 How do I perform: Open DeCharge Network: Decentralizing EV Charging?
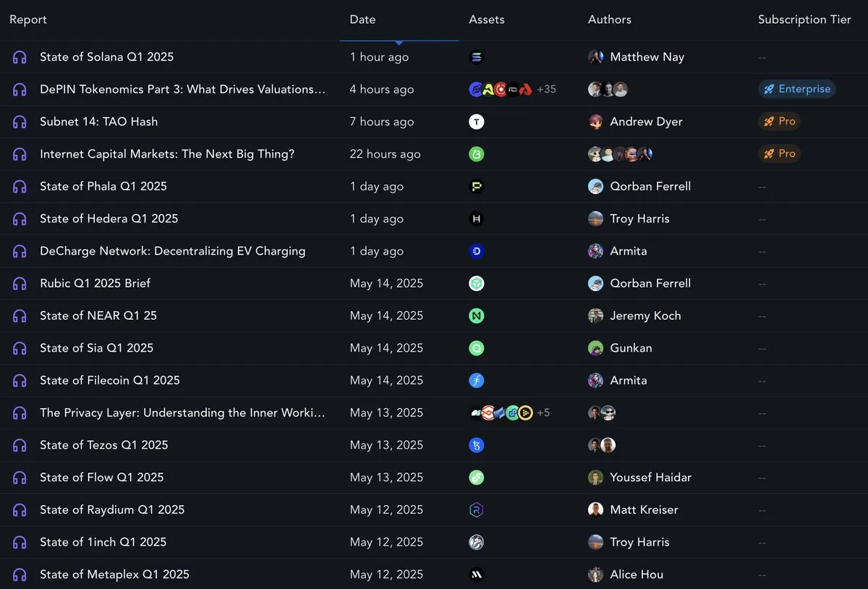coord(173,251)
